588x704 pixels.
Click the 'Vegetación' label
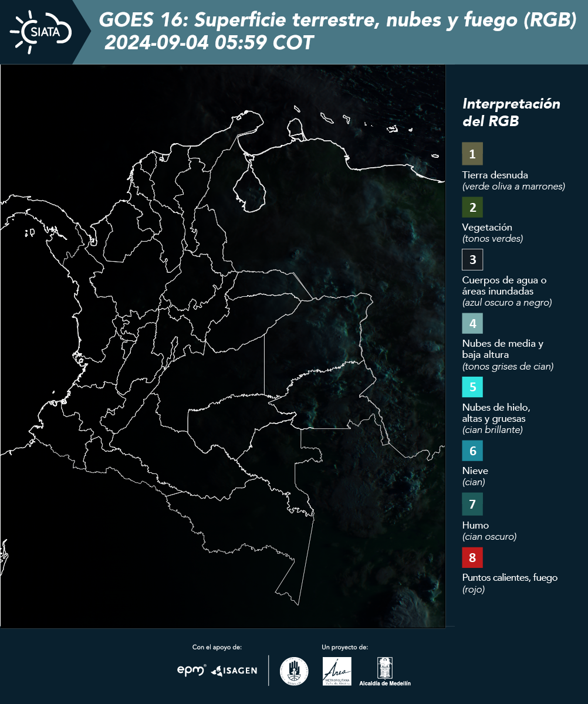[x=487, y=227]
